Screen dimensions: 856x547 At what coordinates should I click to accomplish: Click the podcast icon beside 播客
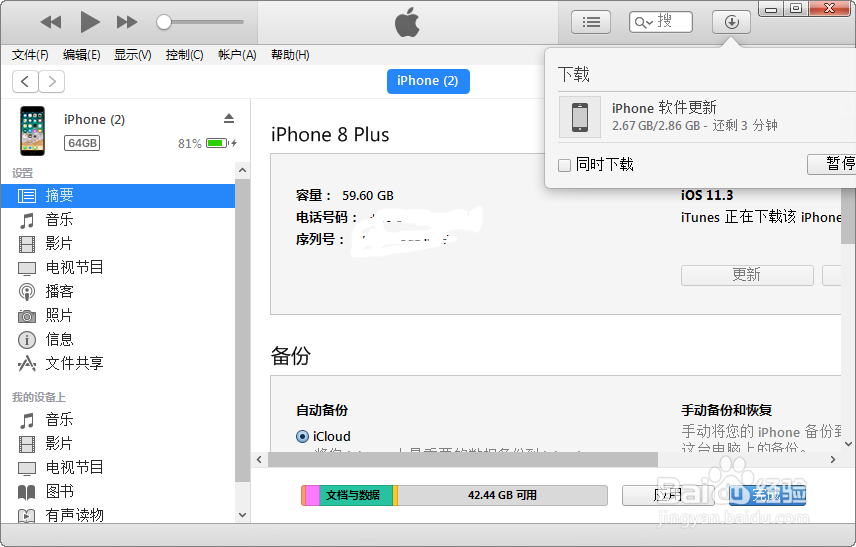coord(27,292)
